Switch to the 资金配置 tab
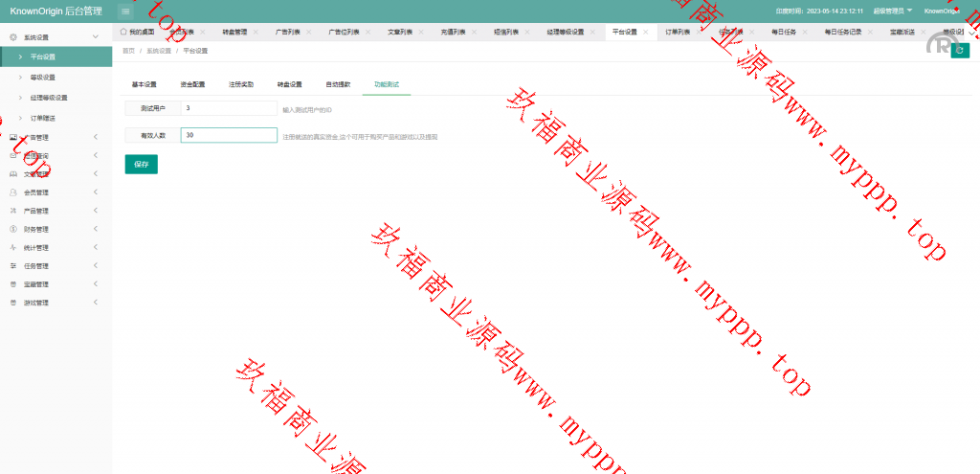 click(192, 84)
